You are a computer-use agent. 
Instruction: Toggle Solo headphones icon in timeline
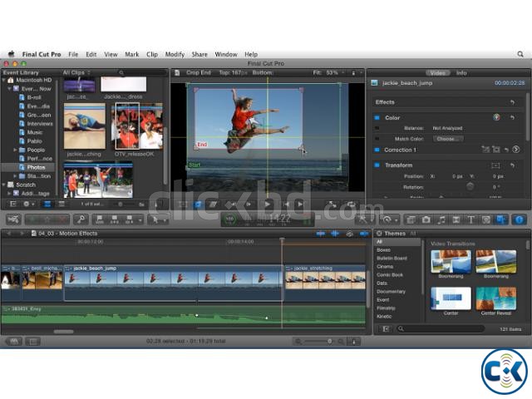349,234
